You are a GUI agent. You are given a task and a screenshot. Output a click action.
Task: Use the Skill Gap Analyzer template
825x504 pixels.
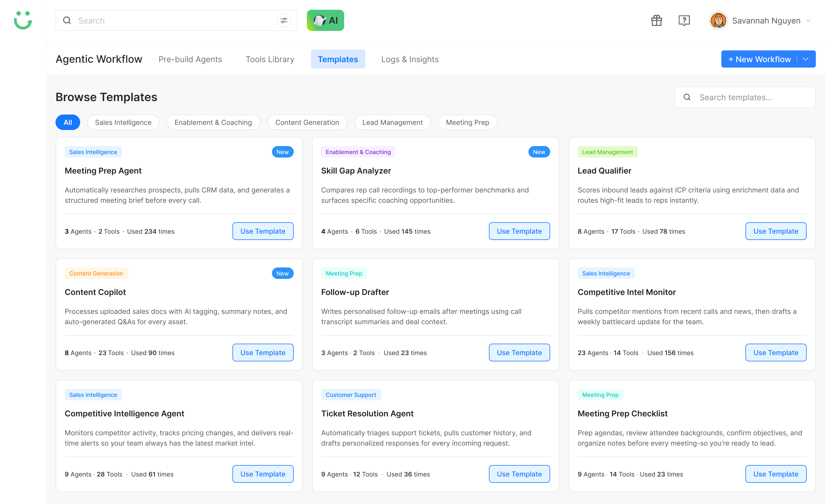[x=519, y=231]
